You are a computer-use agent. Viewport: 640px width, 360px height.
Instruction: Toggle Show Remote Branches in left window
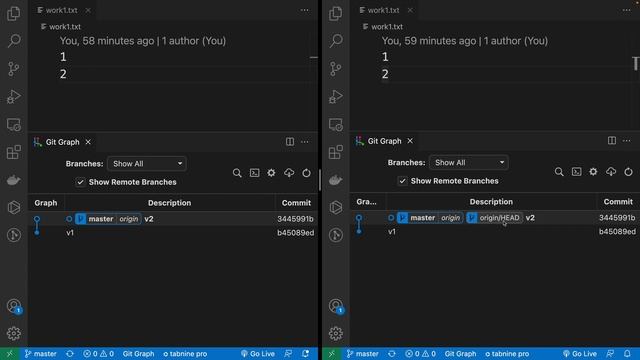[80, 182]
